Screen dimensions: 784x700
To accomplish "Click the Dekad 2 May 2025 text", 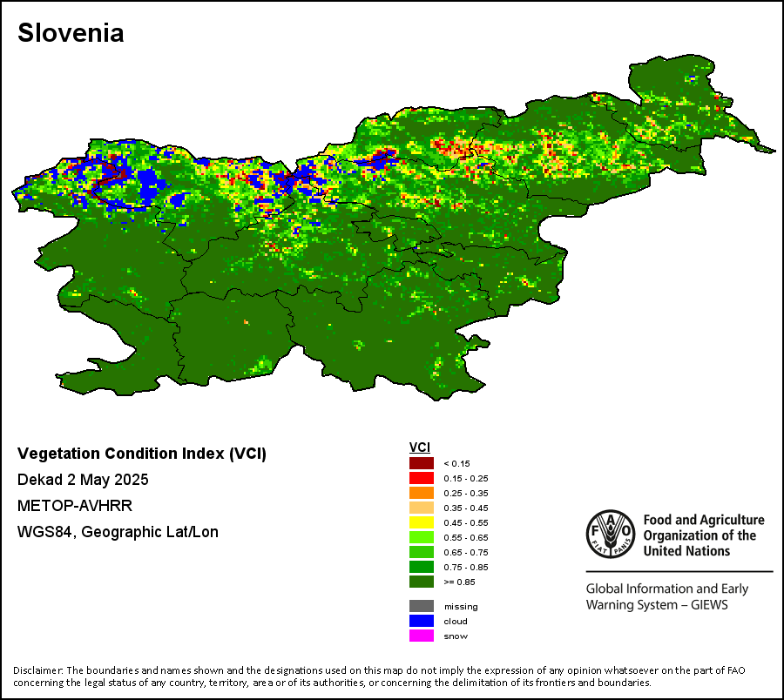I will tap(83, 480).
